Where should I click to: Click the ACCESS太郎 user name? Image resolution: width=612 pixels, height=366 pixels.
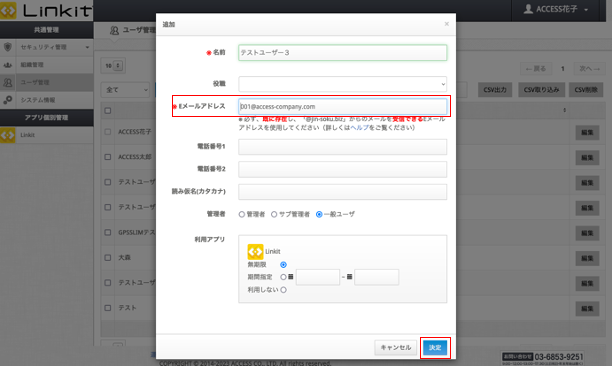click(135, 157)
